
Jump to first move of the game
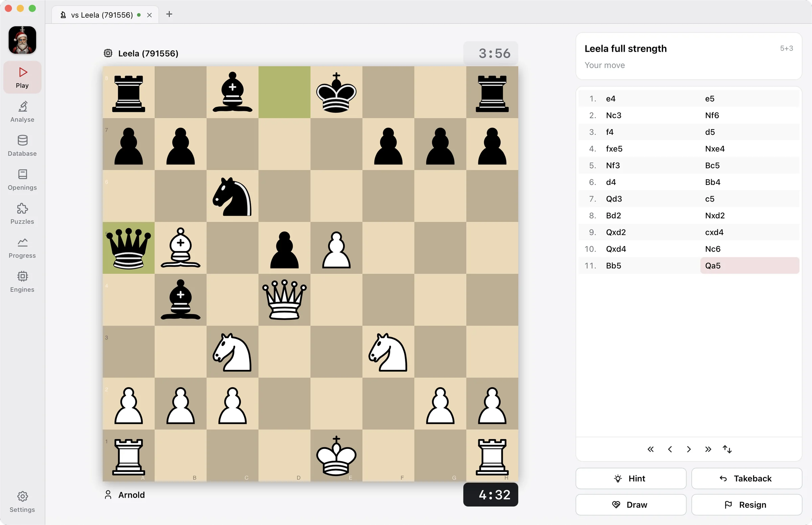pyautogui.click(x=651, y=449)
